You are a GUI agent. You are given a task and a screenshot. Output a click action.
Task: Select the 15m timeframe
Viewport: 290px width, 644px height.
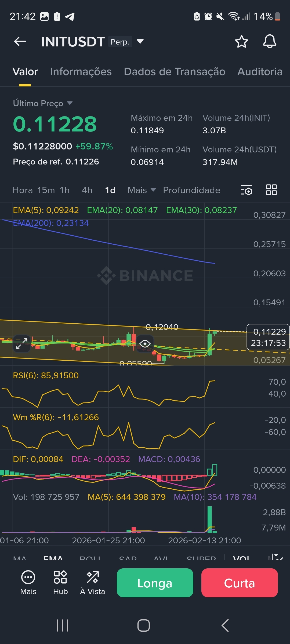point(46,190)
